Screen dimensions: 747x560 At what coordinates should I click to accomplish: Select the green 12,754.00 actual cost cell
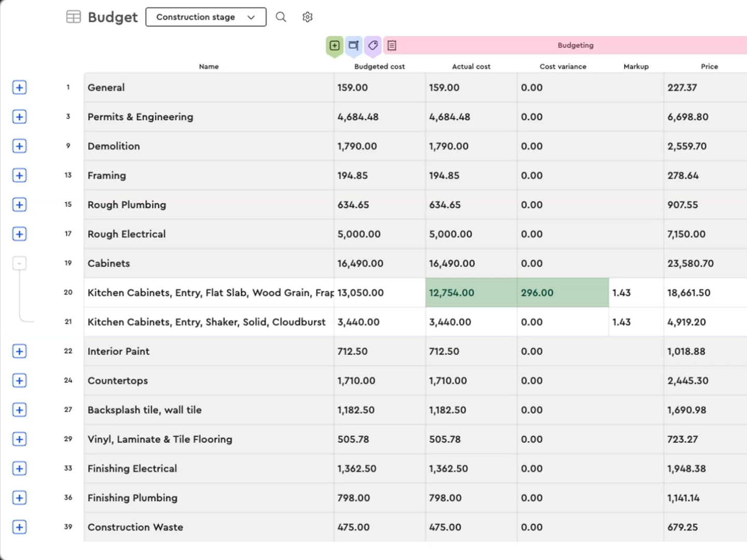coord(471,292)
